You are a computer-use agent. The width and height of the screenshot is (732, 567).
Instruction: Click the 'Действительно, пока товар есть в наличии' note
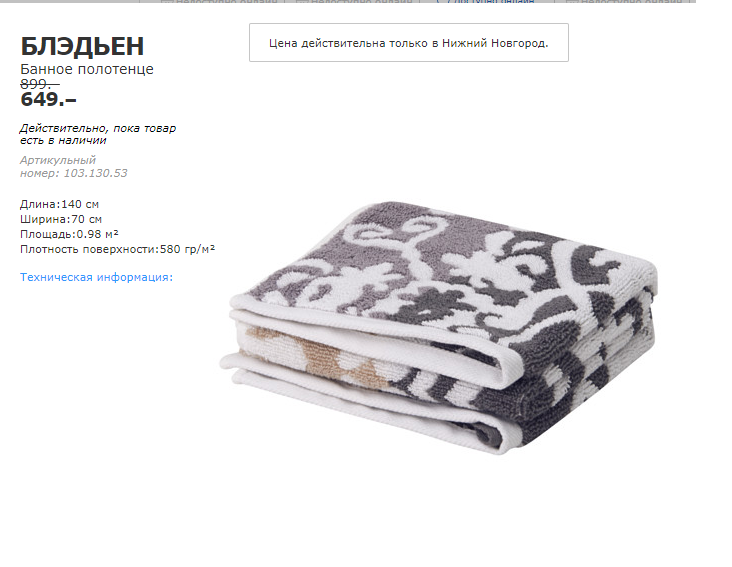(x=98, y=134)
